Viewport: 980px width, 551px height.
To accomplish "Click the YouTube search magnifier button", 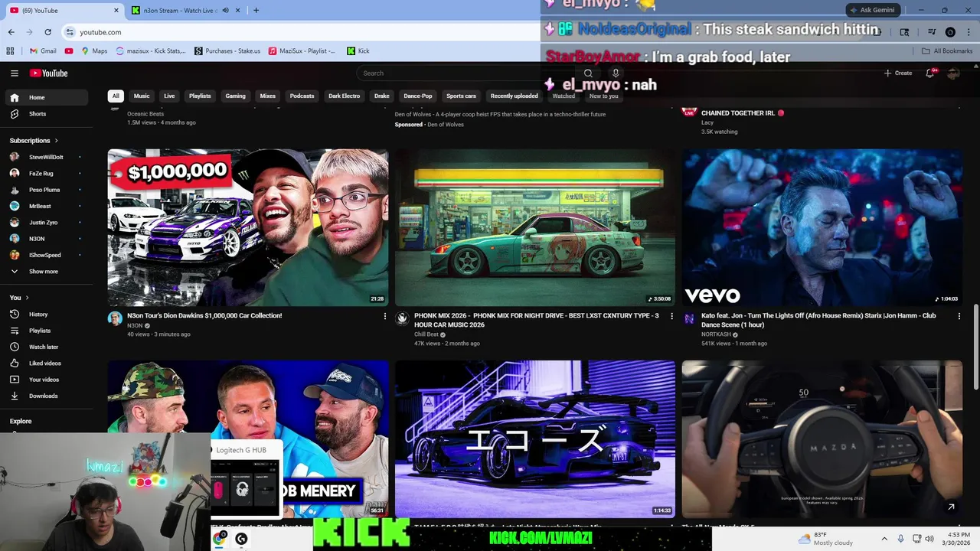I will 588,73.
